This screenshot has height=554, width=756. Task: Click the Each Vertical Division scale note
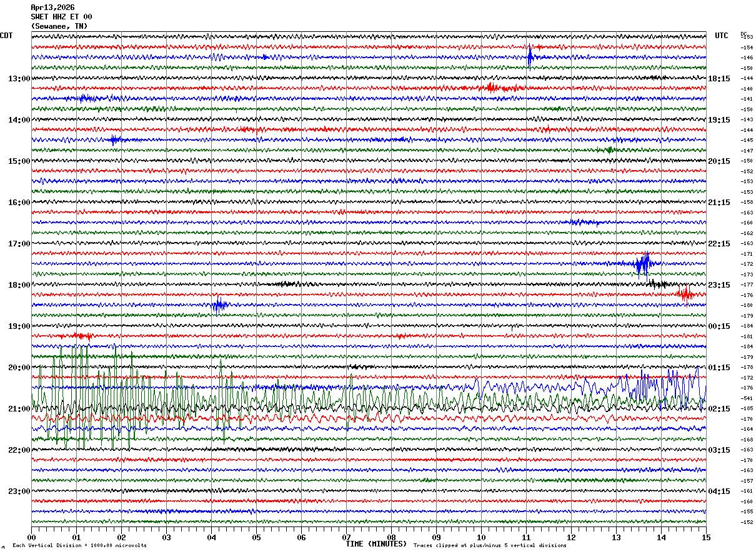79,545
